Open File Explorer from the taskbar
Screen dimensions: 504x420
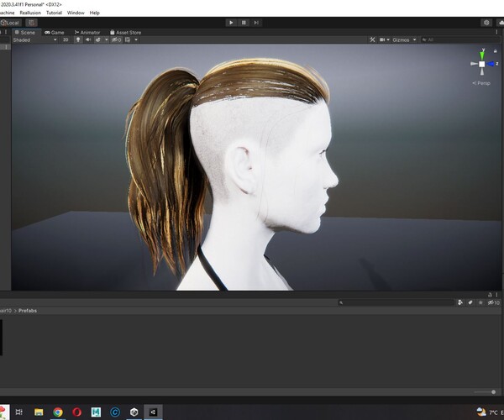pyautogui.click(x=39, y=412)
